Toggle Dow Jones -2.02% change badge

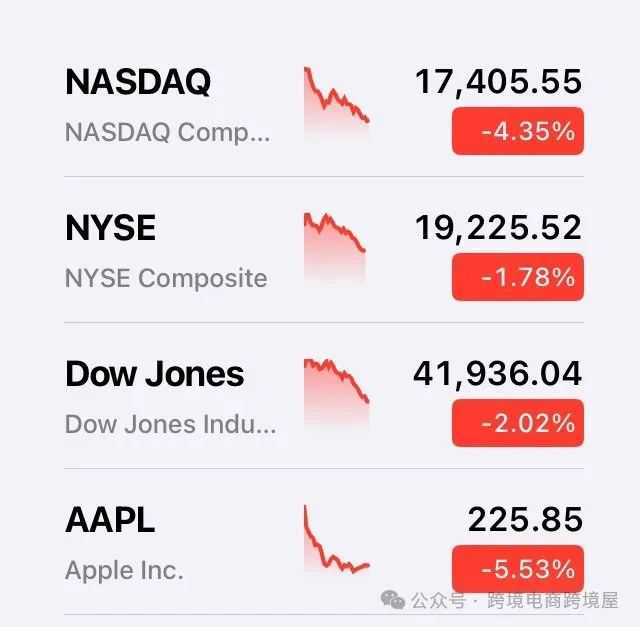pyautogui.click(x=517, y=423)
